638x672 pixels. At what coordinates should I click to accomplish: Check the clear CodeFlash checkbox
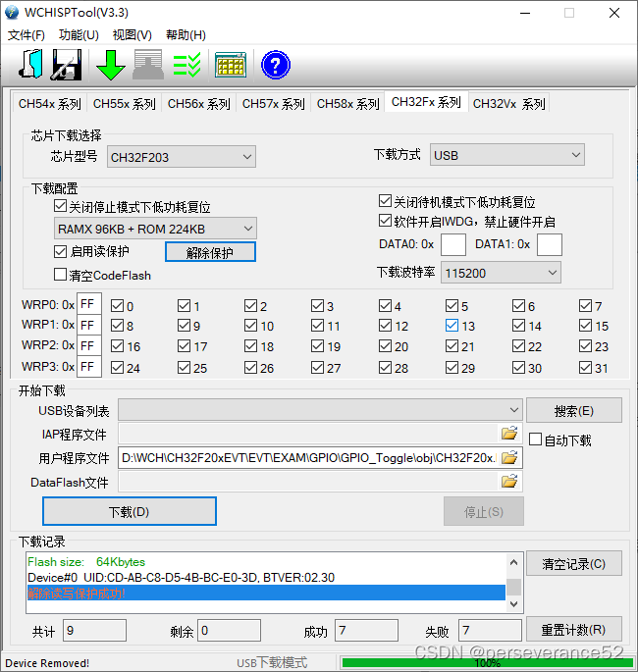(61, 275)
